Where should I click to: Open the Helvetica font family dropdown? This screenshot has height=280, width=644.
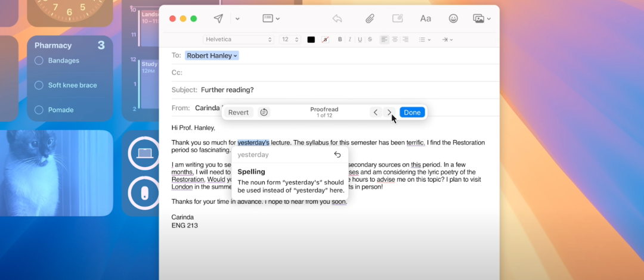(x=238, y=39)
